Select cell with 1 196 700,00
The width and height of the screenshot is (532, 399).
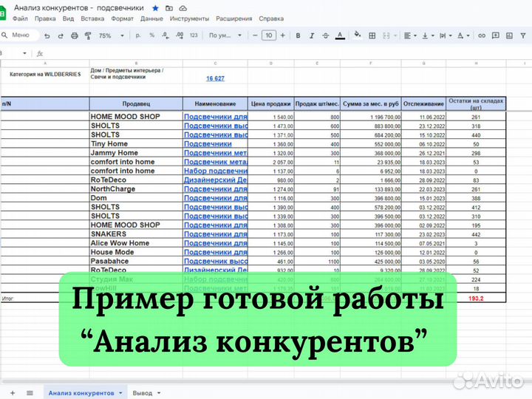point(371,117)
